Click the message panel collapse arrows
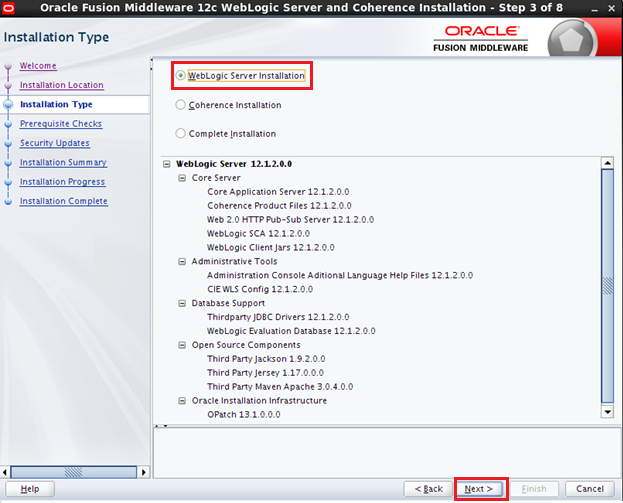The image size is (623, 503). (161, 426)
